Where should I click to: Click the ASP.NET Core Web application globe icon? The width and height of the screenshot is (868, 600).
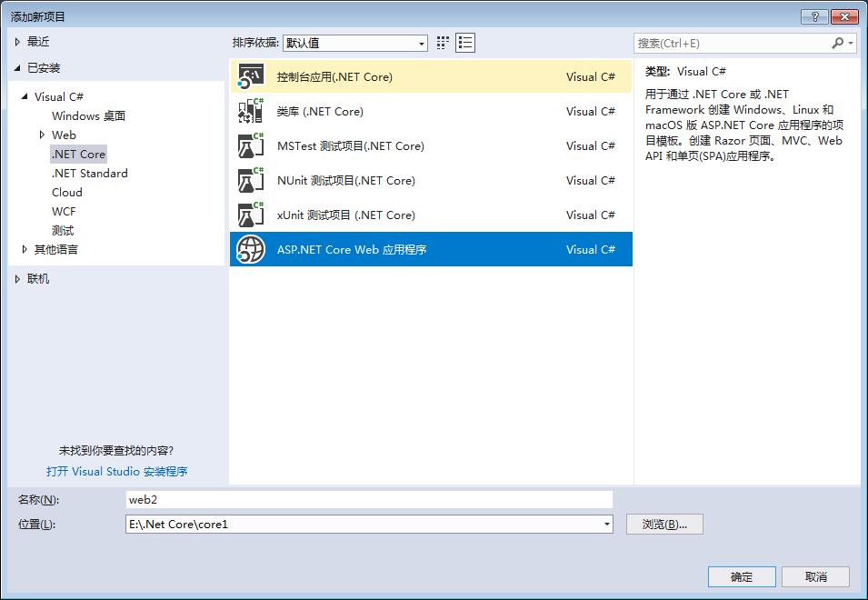(251, 249)
